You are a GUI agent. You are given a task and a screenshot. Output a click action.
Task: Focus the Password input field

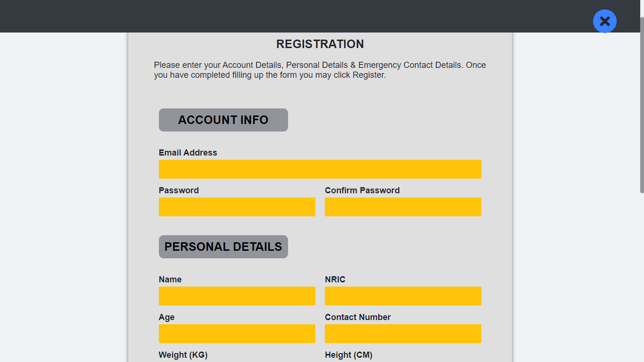point(237,207)
